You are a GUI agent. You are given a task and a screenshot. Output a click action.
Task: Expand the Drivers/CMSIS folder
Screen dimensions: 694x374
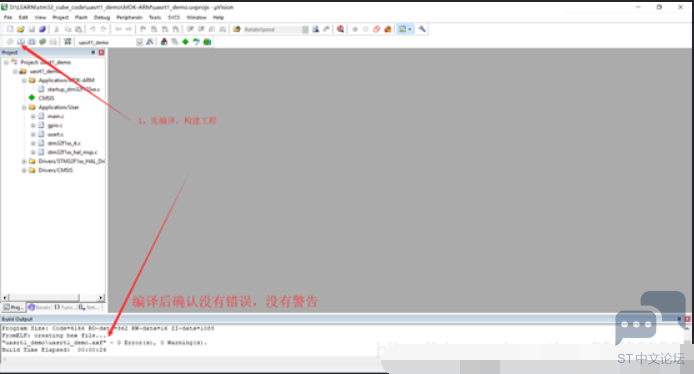pyautogui.click(x=24, y=170)
